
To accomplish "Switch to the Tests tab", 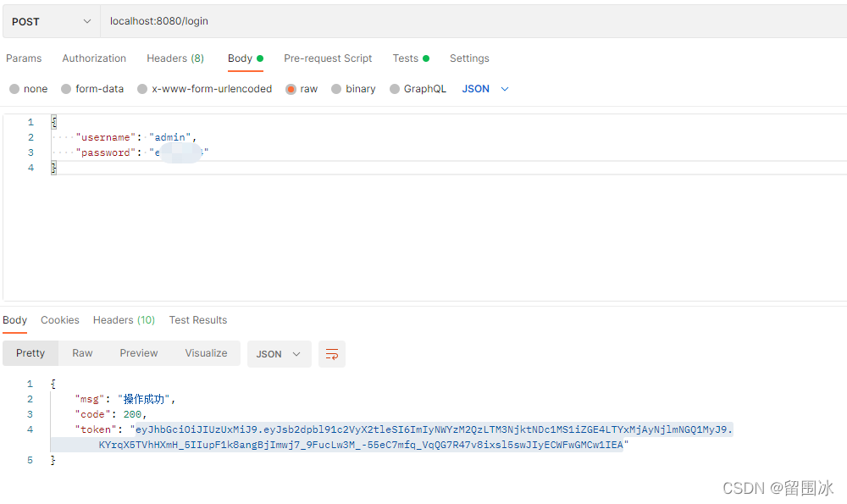I will coord(411,58).
